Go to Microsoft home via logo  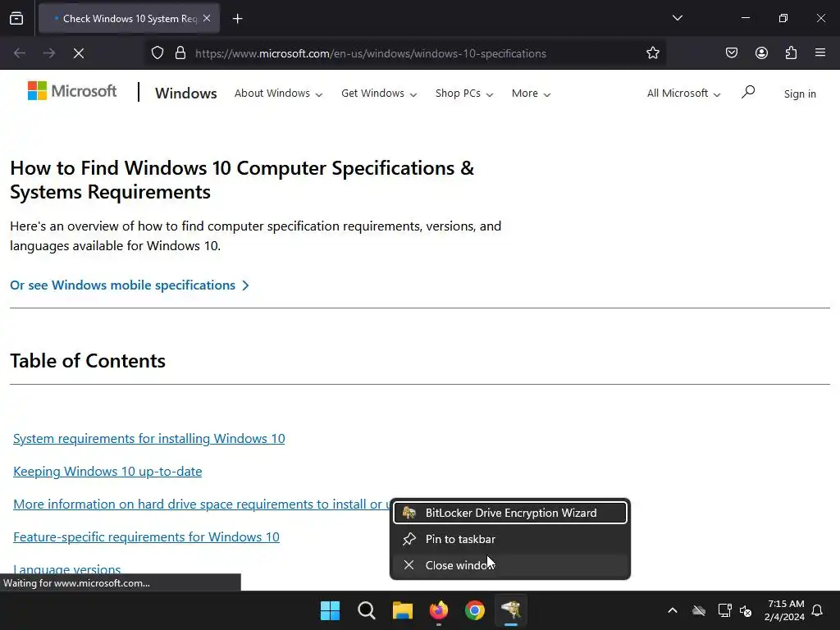pyautogui.click(x=72, y=91)
